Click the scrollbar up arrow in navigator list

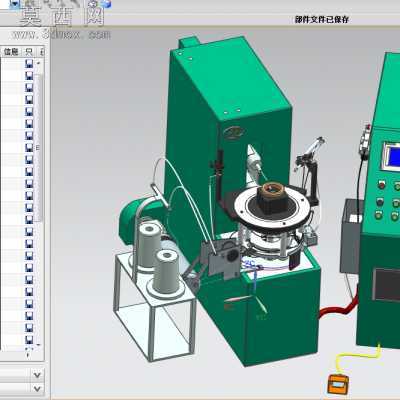(x=39, y=62)
